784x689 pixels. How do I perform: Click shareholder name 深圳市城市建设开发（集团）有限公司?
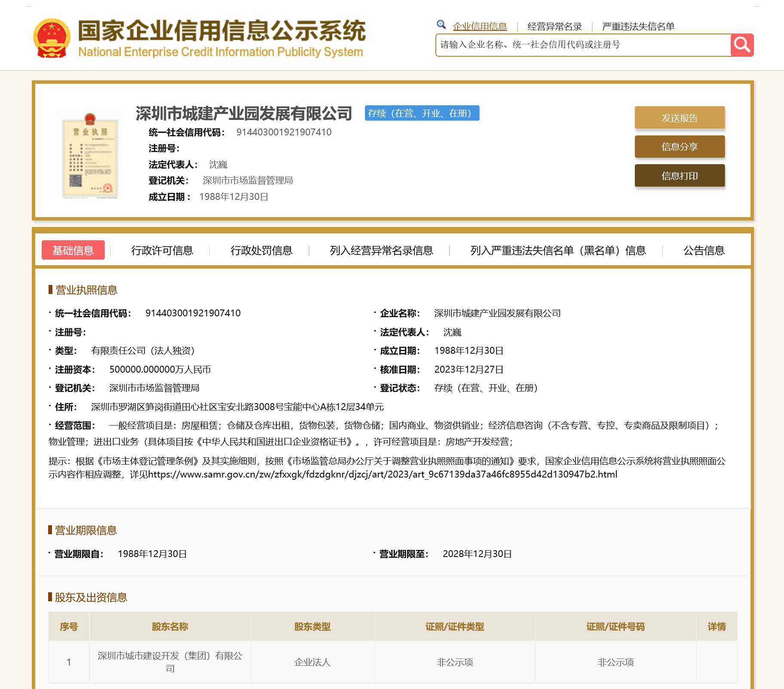pyautogui.click(x=170, y=661)
